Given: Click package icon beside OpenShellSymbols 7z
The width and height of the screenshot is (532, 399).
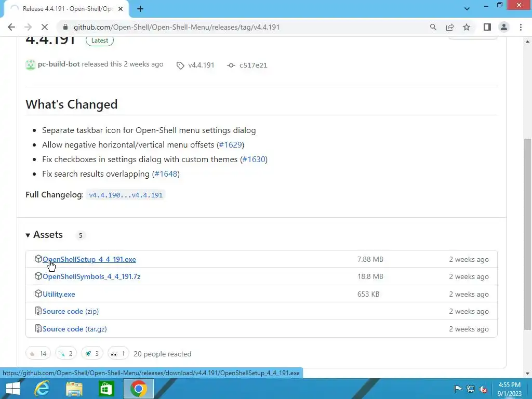Looking at the screenshot, I should (x=38, y=276).
